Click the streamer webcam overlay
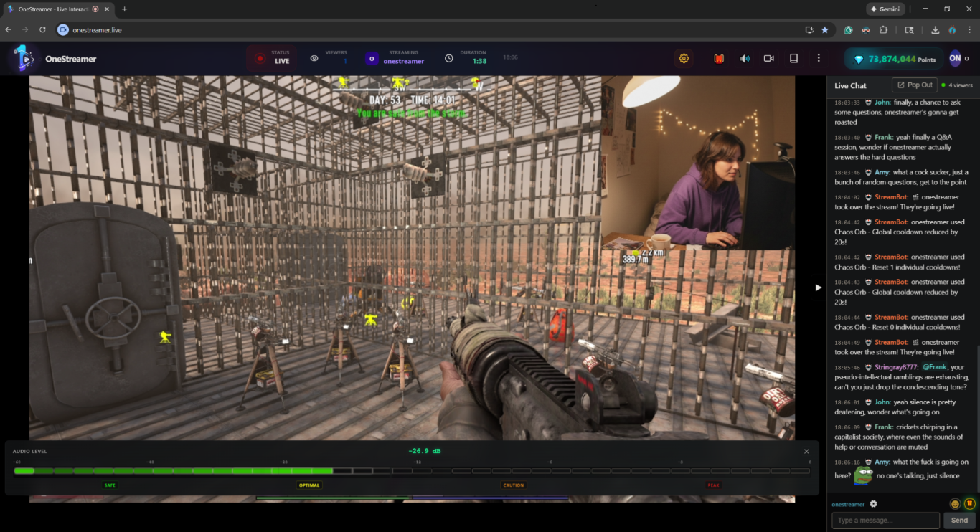980x532 pixels. 698,163
